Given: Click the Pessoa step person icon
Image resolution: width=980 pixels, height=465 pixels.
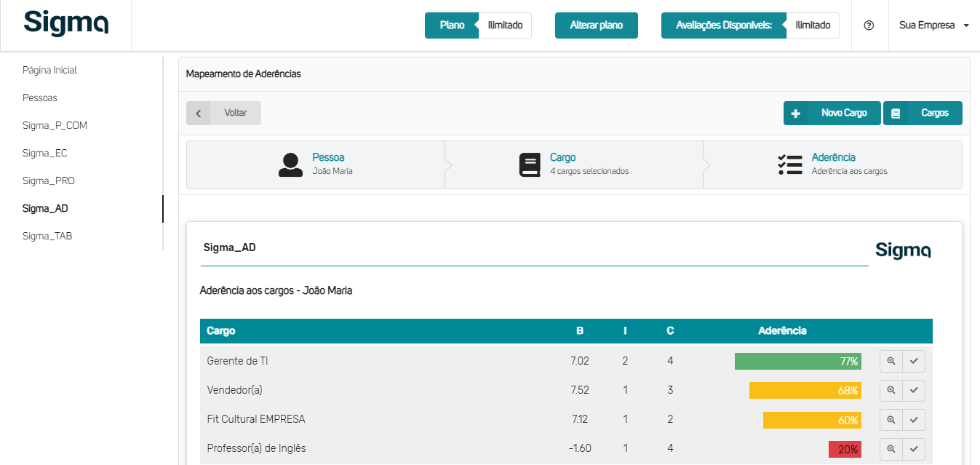Looking at the screenshot, I should click(x=290, y=164).
